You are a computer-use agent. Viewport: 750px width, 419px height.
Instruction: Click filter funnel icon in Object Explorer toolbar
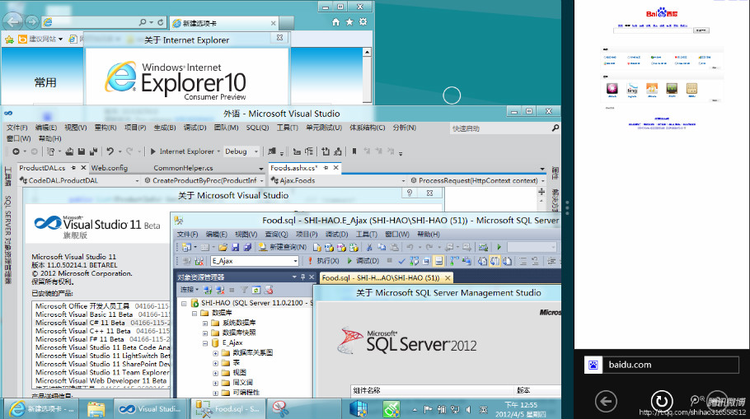coord(244,290)
